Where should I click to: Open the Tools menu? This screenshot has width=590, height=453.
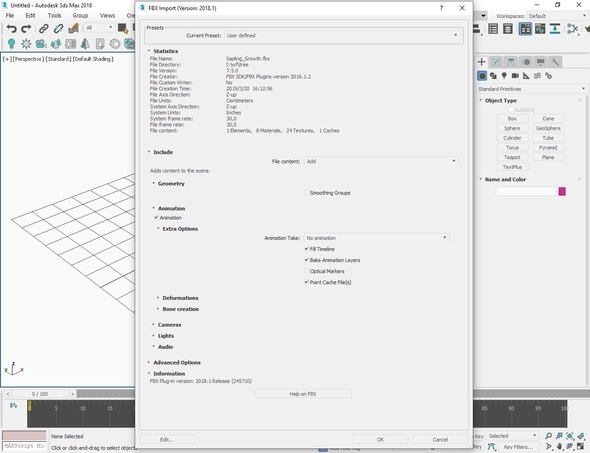(x=54, y=15)
